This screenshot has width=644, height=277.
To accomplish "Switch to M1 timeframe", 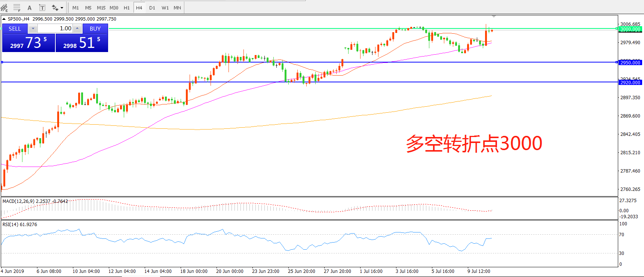I will tap(76, 7).
